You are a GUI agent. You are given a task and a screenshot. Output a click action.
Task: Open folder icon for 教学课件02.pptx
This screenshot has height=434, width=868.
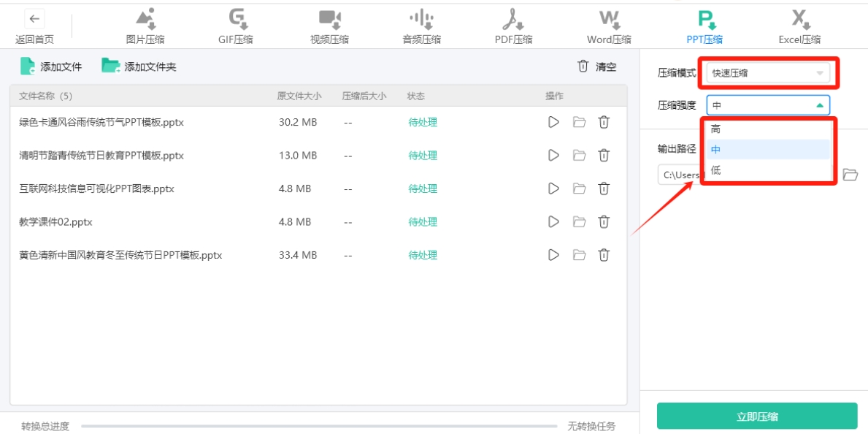579,221
